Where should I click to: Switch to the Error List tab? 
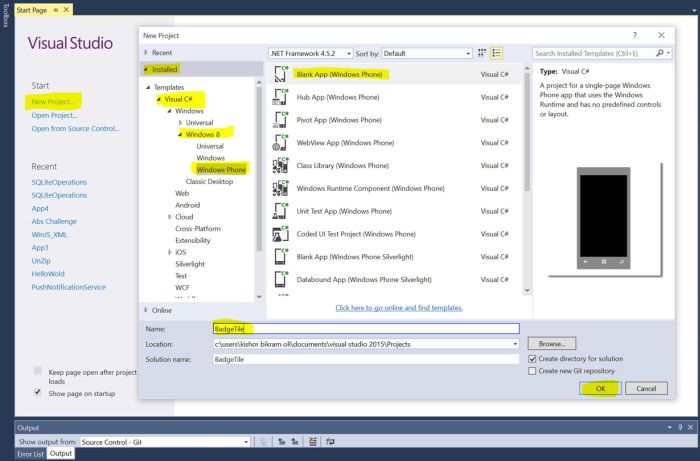(x=30, y=454)
